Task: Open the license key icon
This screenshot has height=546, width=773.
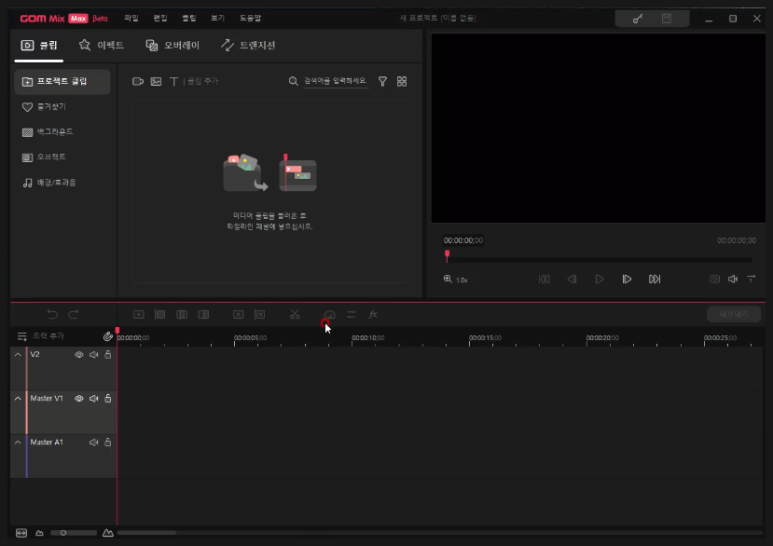Action: pyautogui.click(x=637, y=19)
